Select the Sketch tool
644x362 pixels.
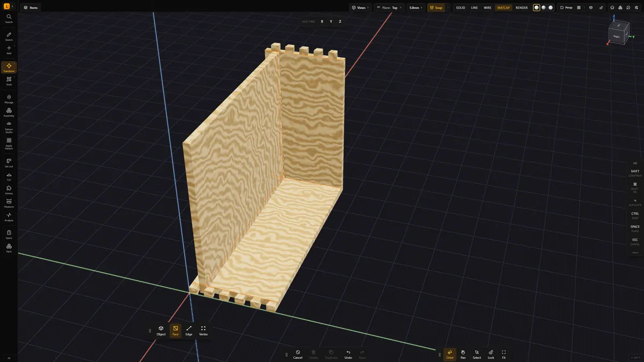point(9,37)
